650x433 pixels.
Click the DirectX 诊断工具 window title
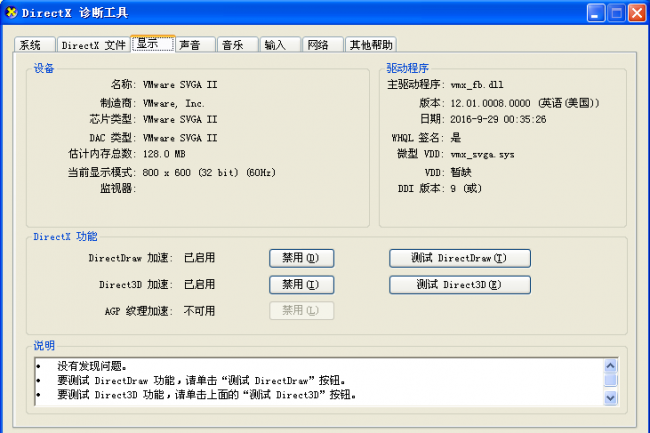[x=75, y=13]
